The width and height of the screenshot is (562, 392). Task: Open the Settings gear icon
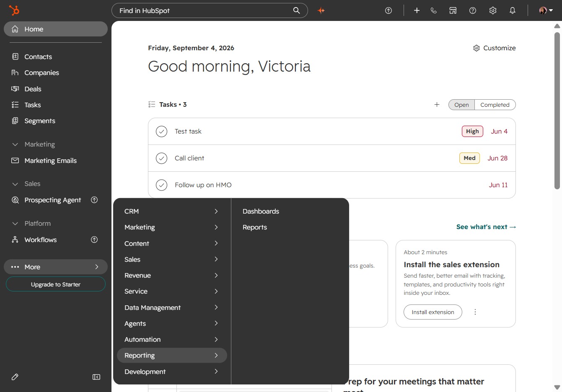point(493,10)
